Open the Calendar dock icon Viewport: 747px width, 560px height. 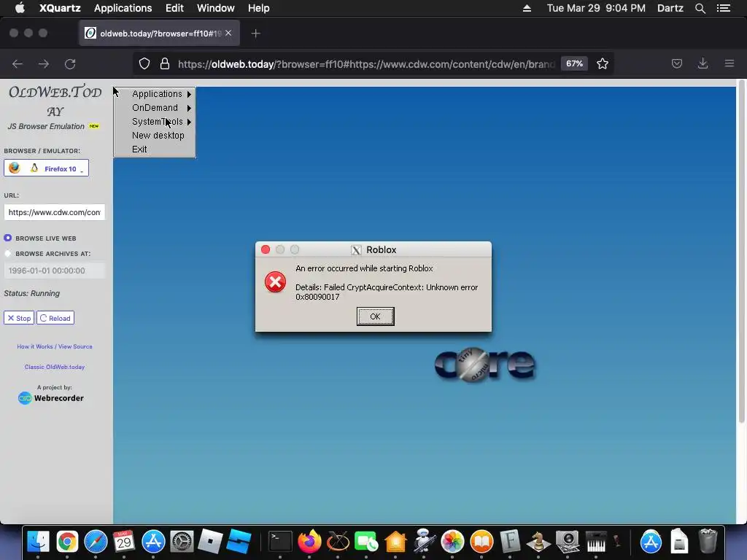click(x=124, y=542)
